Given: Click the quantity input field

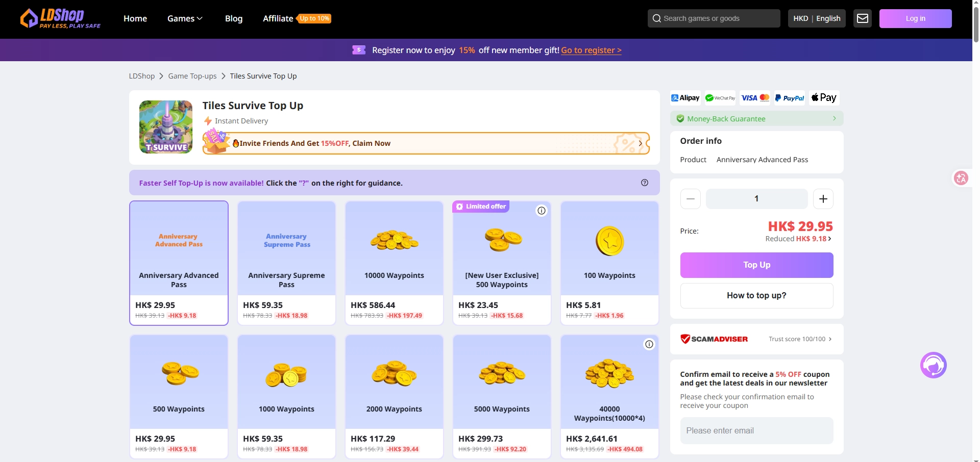Looking at the screenshot, I should [757, 199].
